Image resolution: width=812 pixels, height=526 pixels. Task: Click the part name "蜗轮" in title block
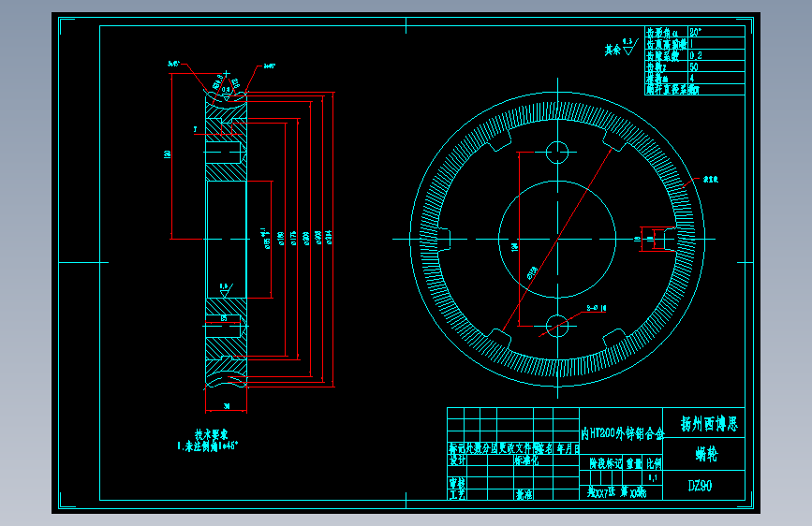coord(706,455)
